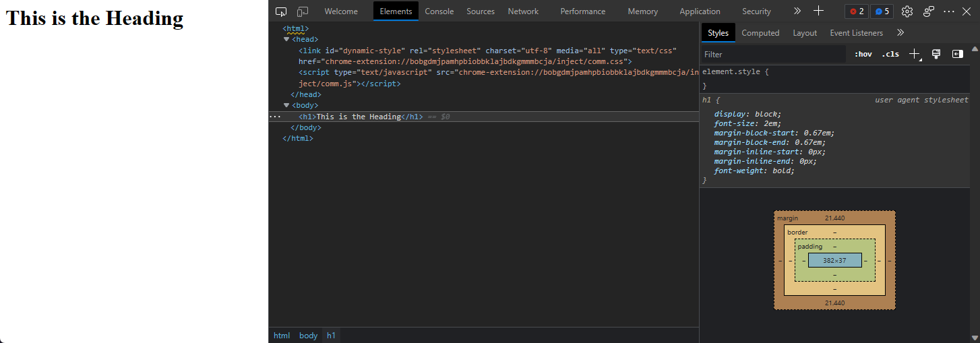Click the 382×37 content box

(834, 260)
